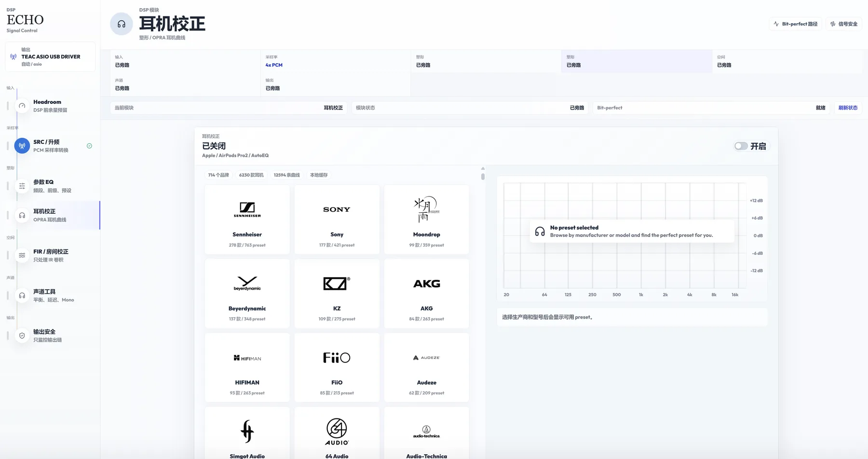Viewport: 868px width, 459px height.
Task: Select the 64 Audio brand logo
Action: click(x=337, y=431)
